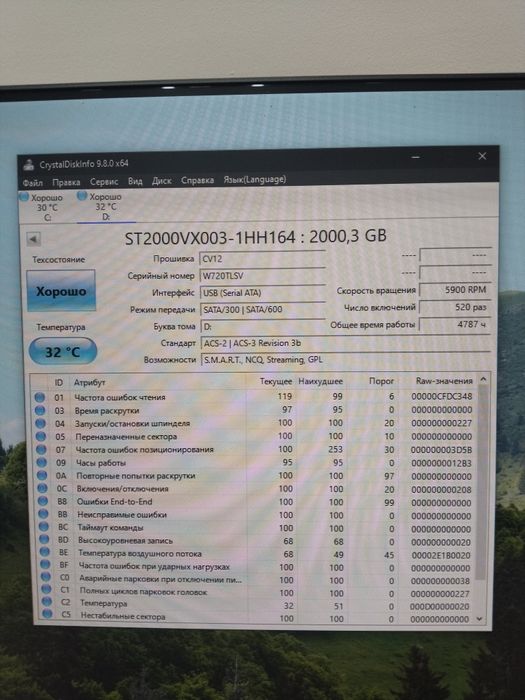Click the transfer mode field SATA/300 | SATA/600
The height and width of the screenshot is (700, 525).
(263, 309)
